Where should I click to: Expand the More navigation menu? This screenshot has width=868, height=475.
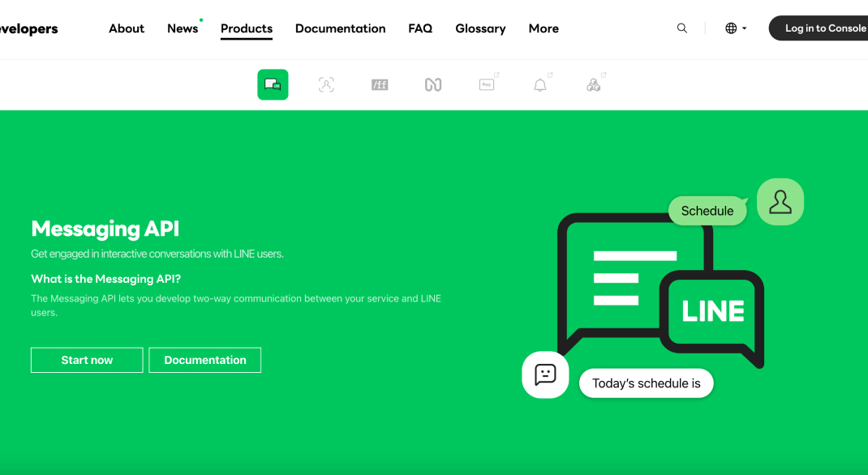[544, 28]
